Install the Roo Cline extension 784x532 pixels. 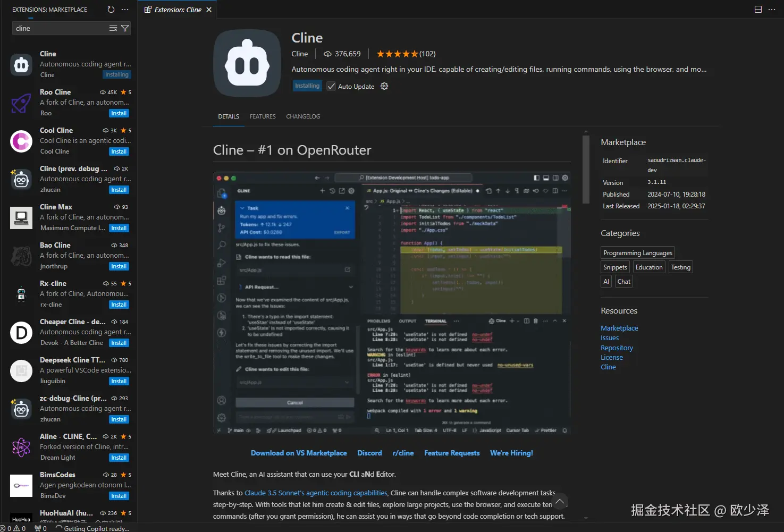click(119, 113)
